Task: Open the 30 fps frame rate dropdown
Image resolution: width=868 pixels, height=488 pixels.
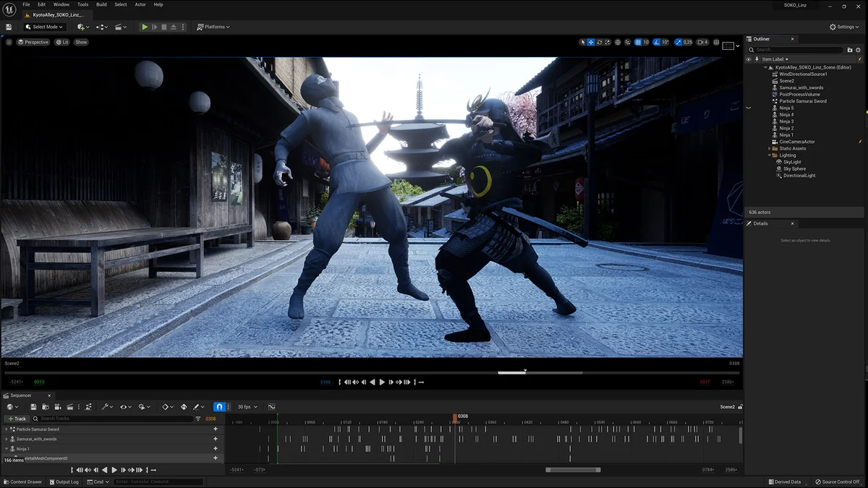Action: [248, 407]
